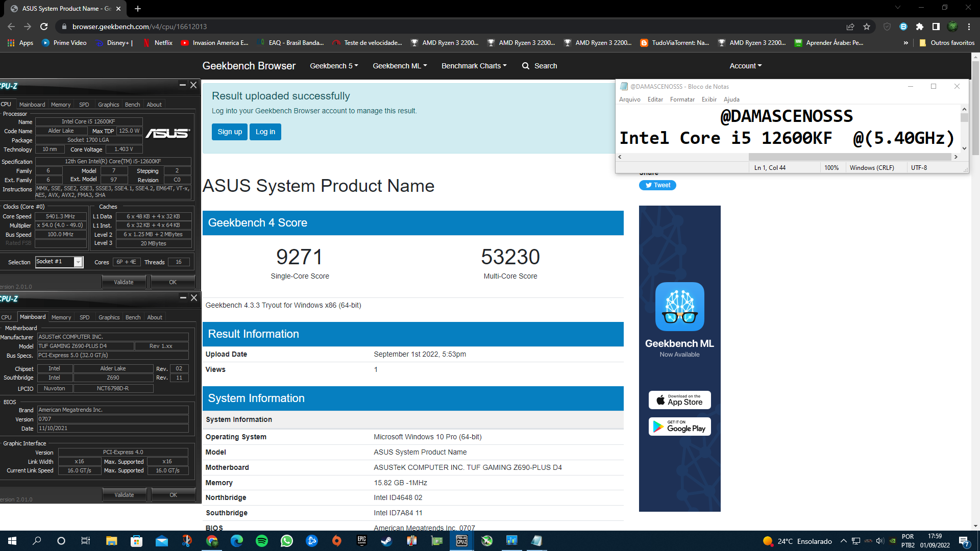This screenshot has width=980, height=551.
Task: Open WhatsApp from the taskbar
Action: coord(287,541)
